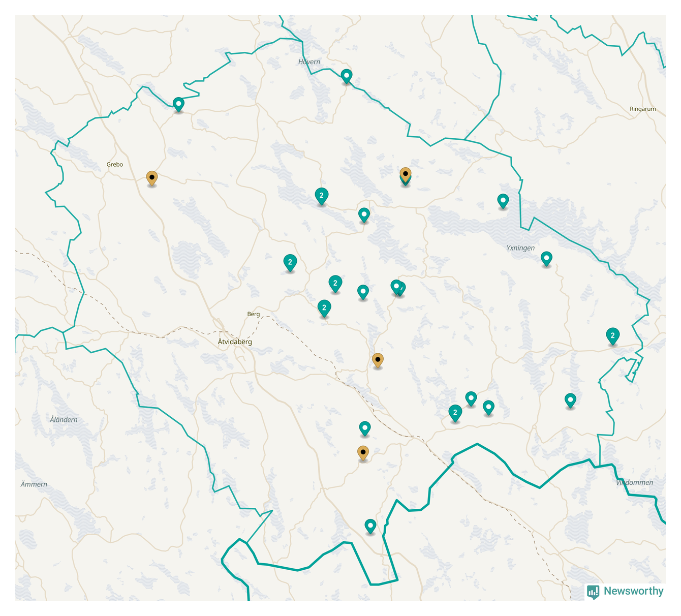This screenshot has width=681, height=616.
Task: Select the easternmost single teal pin
Action: [570, 400]
